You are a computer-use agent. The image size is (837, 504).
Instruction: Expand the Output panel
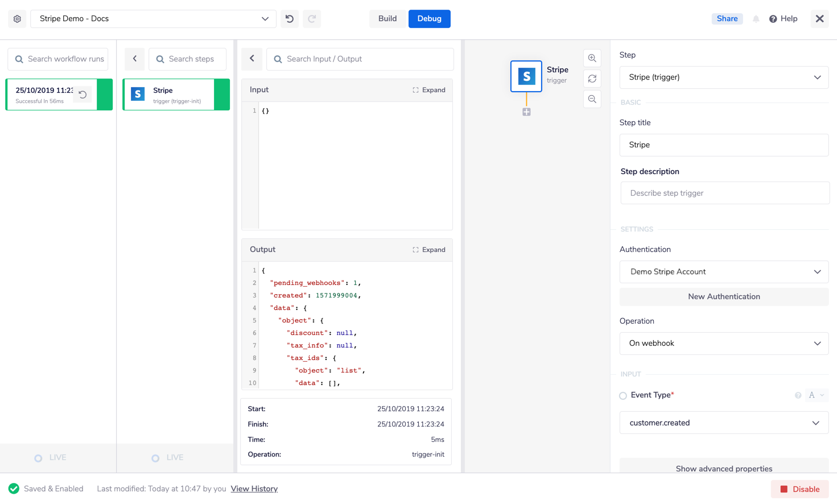[x=429, y=250]
